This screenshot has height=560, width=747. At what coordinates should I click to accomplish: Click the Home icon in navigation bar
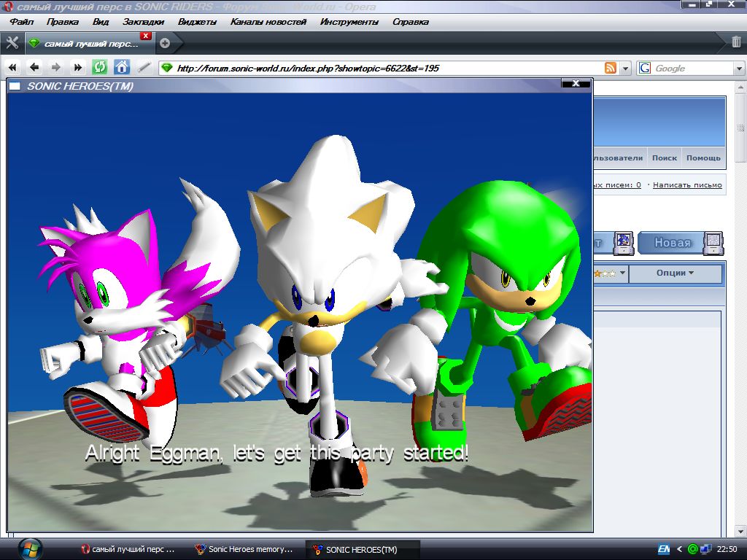click(x=122, y=68)
